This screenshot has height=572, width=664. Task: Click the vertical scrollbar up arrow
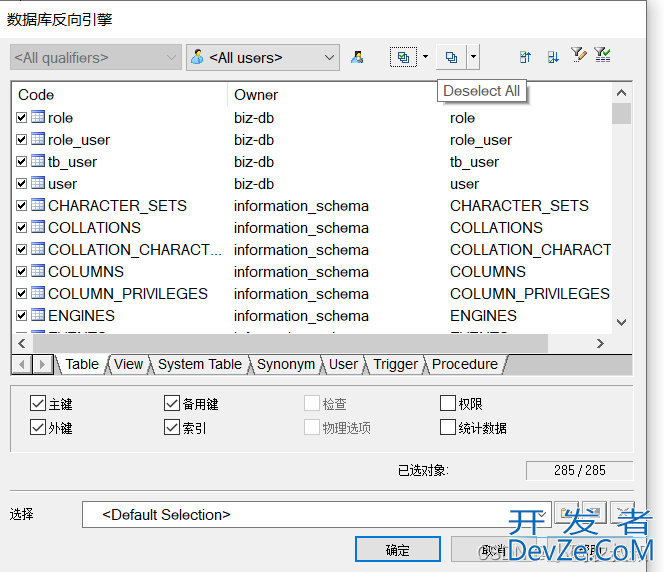point(621,92)
